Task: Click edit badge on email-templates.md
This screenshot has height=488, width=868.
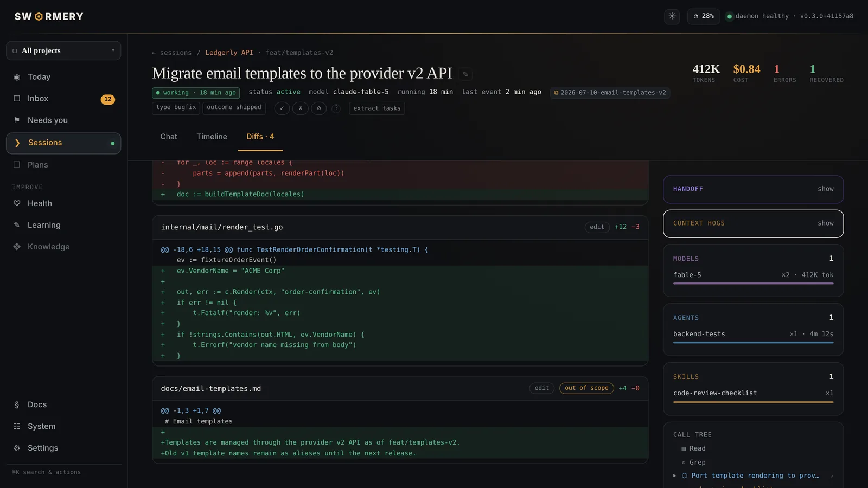Action: [542, 388]
